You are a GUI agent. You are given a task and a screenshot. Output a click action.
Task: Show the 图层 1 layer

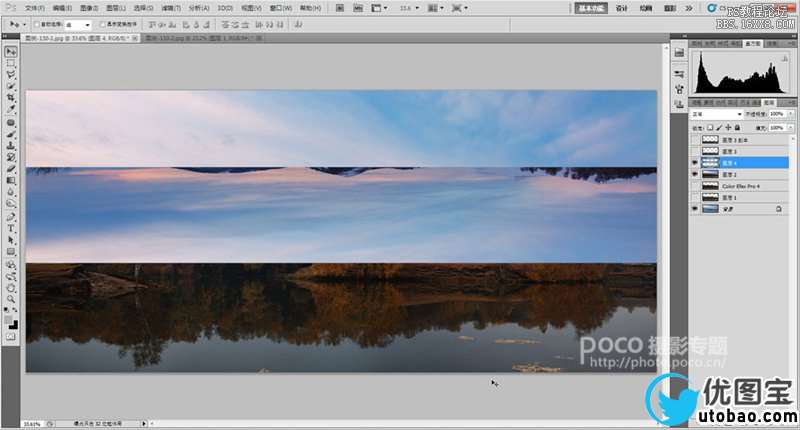click(694, 197)
